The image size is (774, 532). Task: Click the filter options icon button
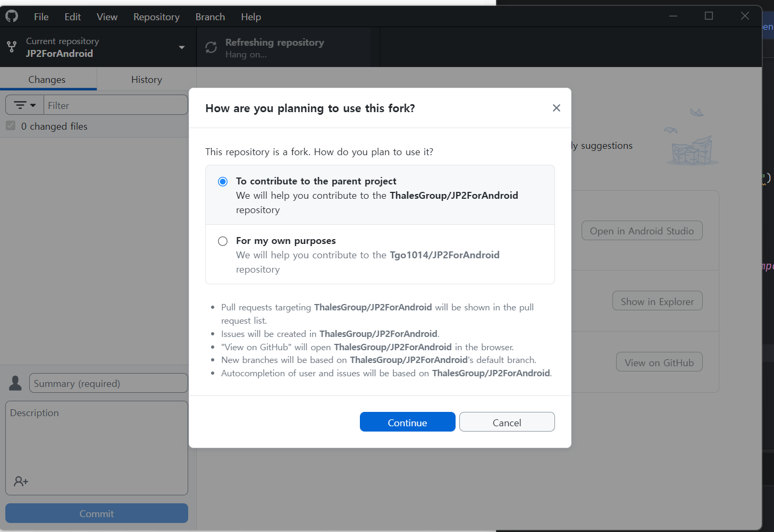pyautogui.click(x=24, y=105)
